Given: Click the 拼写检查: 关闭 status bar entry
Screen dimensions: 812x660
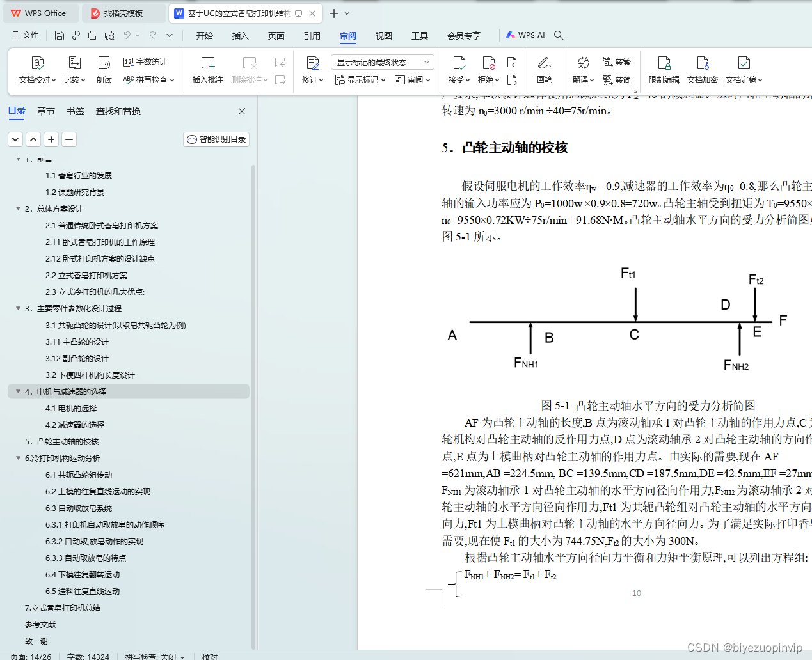Looking at the screenshot, I should click(154, 656).
